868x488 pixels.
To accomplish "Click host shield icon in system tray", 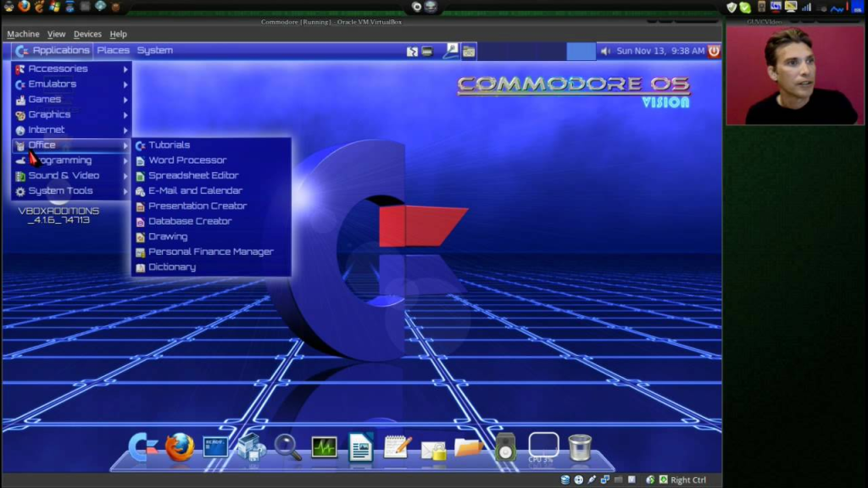I will tap(732, 7).
